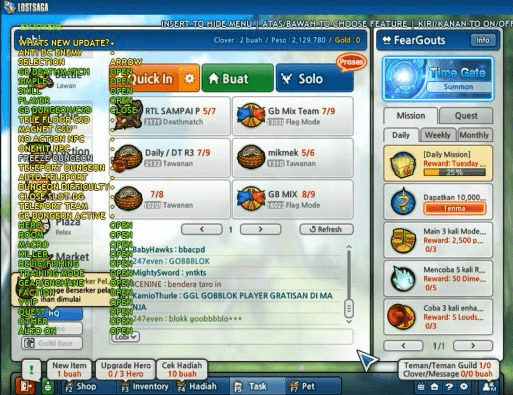Click the green character icon in bottom bar
Image resolution: width=513 pixels, height=395 pixels.
49,387
